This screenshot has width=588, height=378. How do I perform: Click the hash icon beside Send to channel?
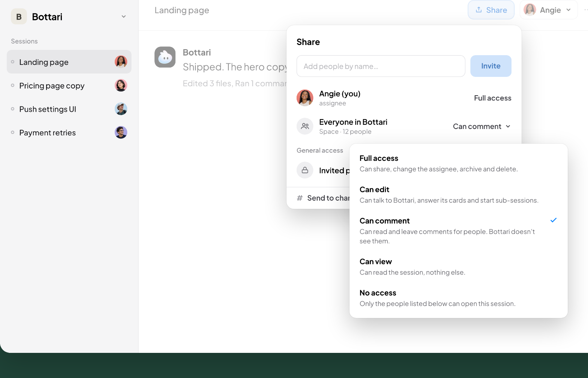[x=300, y=198]
